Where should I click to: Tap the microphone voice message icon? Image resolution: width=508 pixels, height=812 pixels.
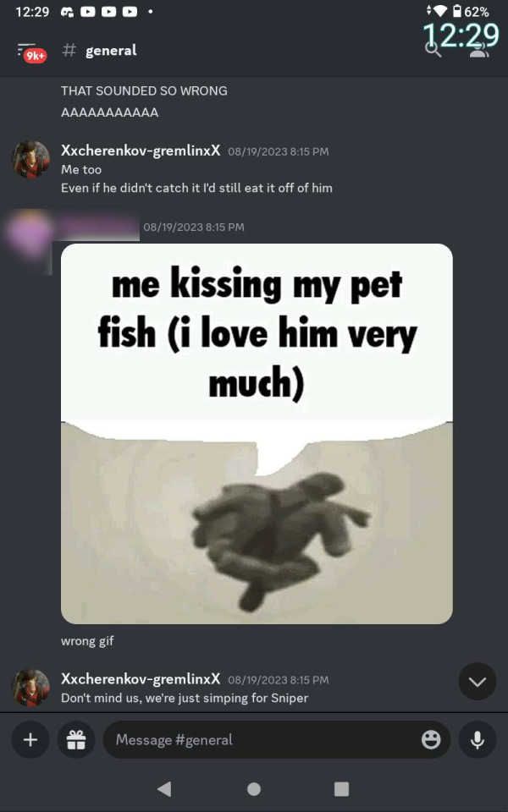(x=478, y=739)
